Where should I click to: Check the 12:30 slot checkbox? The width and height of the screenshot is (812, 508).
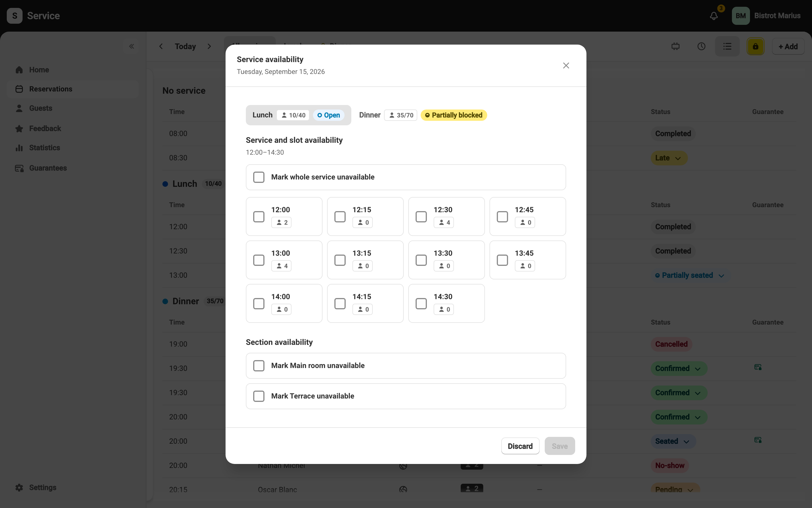pos(421,217)
